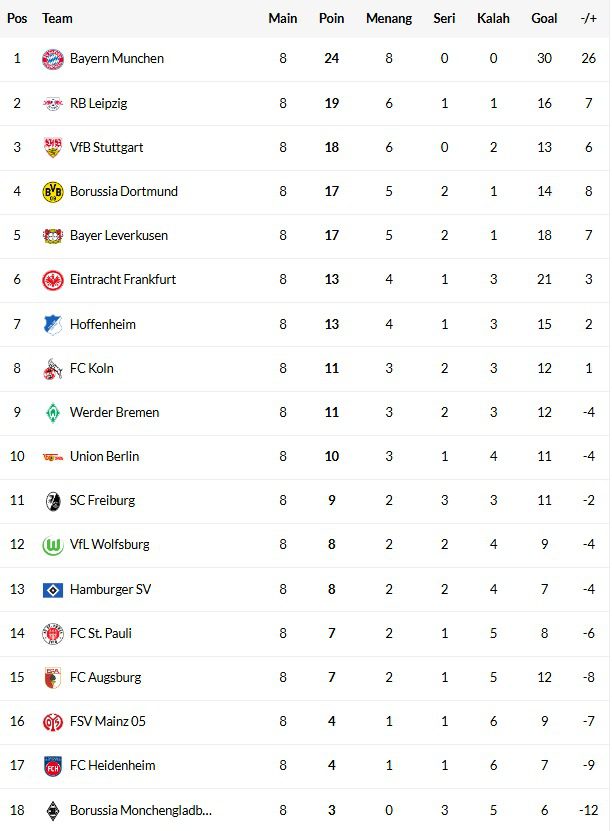Click the Bayer Leverkusen crest
Screen dimensions: 612x831
(x=53, y=236)
